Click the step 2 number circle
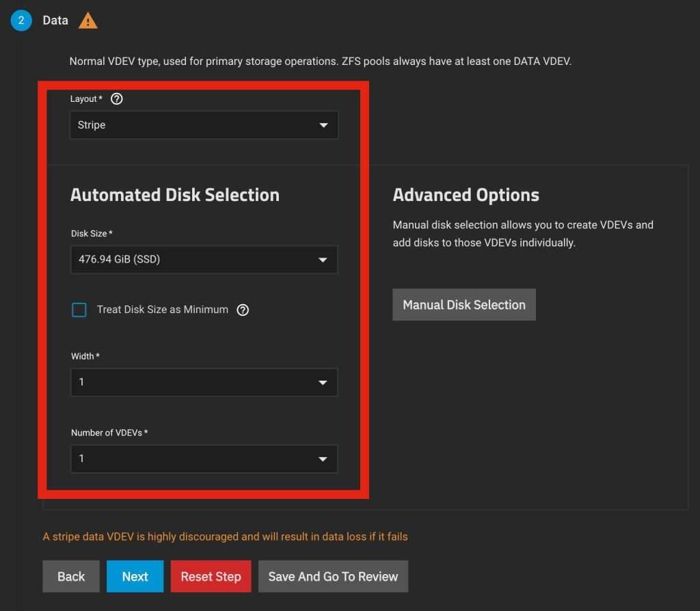 21,21
